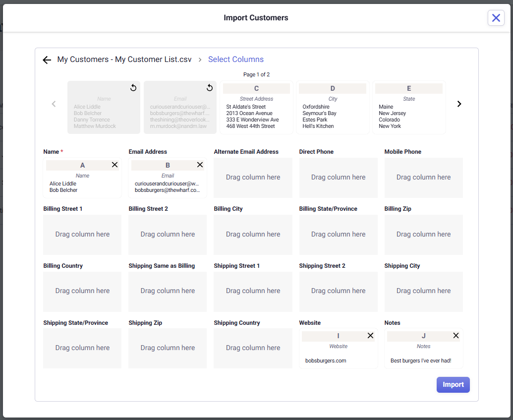Image resolution: width=513 pixels, height=420 pixels.
Task: Click the Import button
Action: [453, 385]
